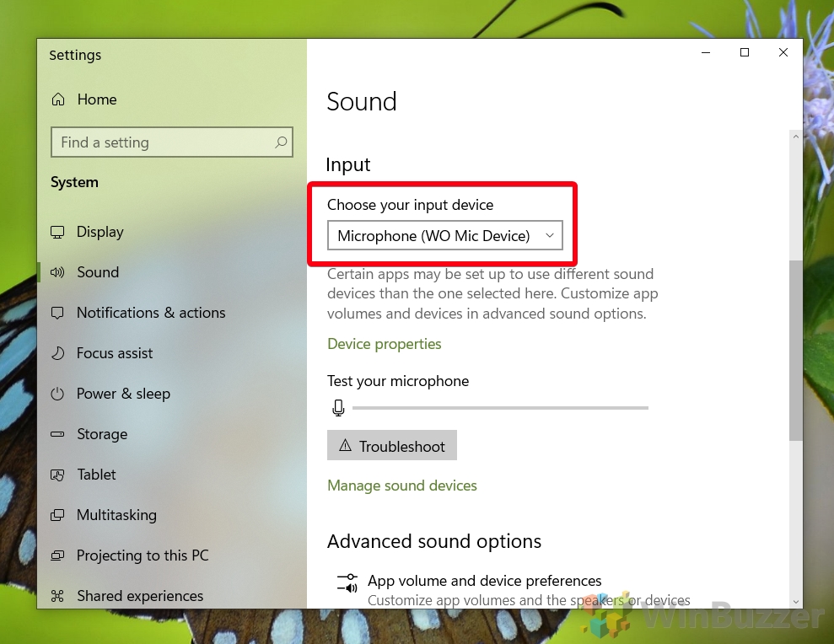Click the Find a setting search box
The width and height of the screenshot is (834, 644).
[x=160, y=142]
